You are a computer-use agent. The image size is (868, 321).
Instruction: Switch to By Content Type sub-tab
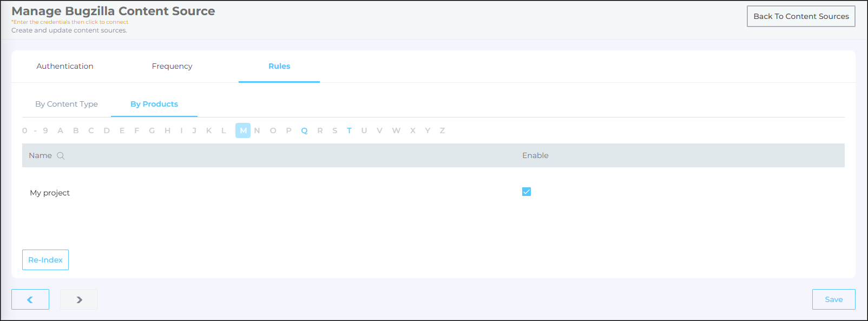67,104
